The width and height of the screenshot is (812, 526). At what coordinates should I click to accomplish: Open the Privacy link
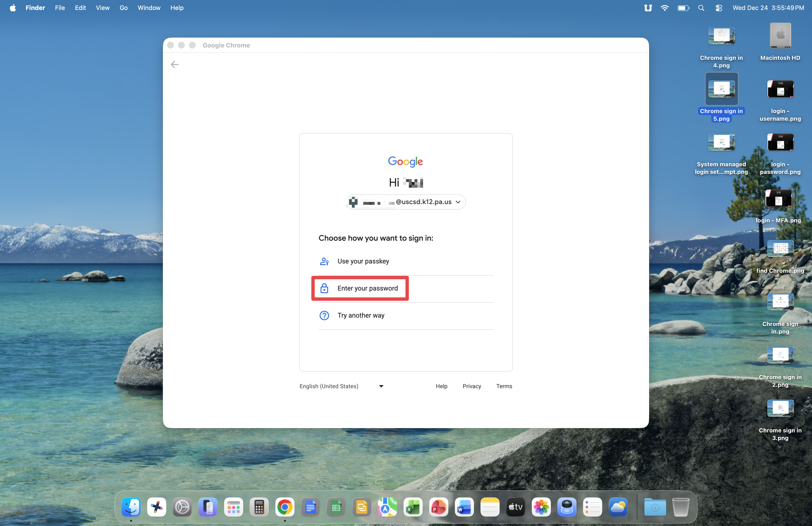click(472, 386)
